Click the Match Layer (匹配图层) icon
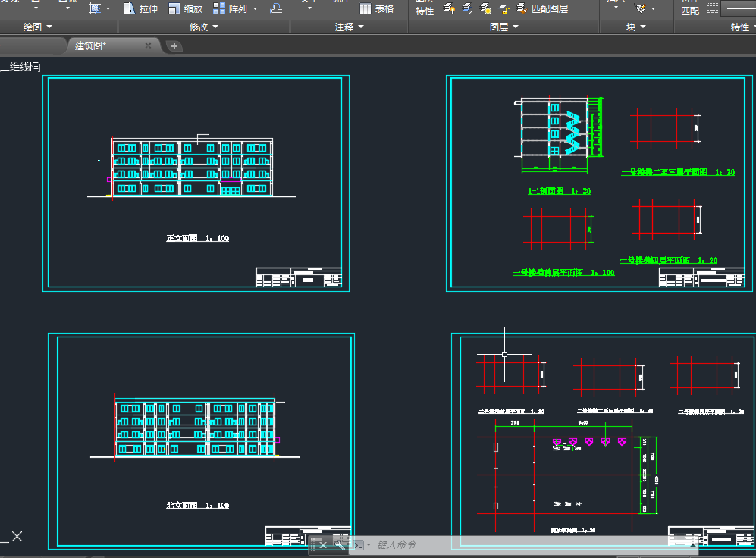Viewport: 756px width, 558px height. [522, 8]
